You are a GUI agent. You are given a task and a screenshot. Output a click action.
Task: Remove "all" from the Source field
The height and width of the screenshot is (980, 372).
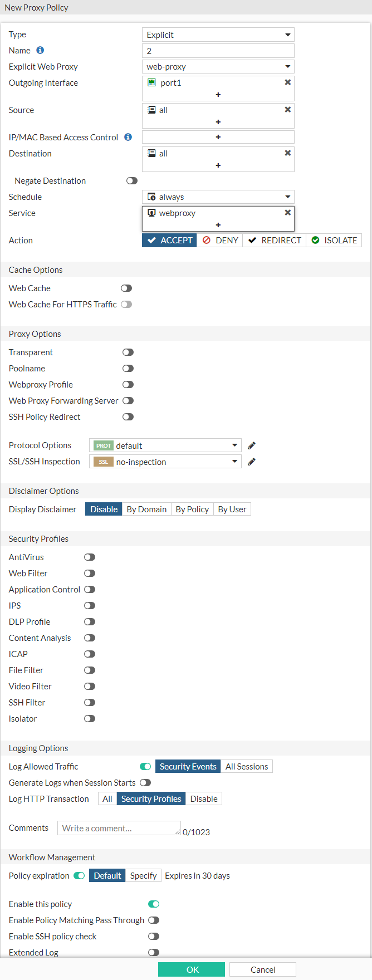click(x=287, y=109)
